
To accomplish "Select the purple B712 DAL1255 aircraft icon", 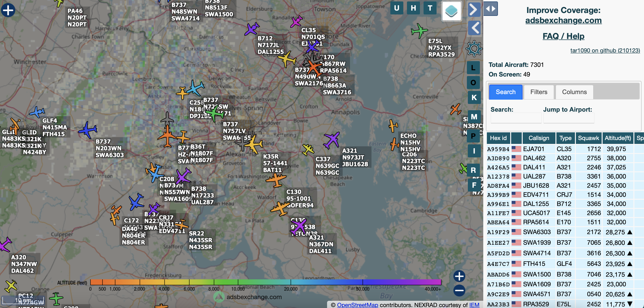I will [x=252, y=29].
